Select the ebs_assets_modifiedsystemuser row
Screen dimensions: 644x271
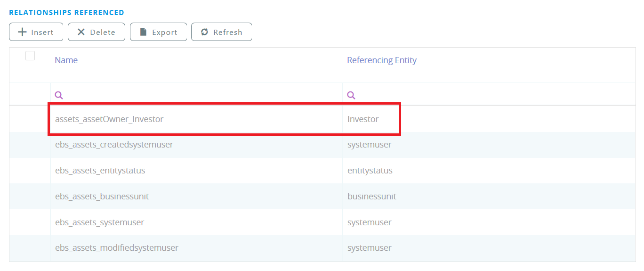[117, 248]
